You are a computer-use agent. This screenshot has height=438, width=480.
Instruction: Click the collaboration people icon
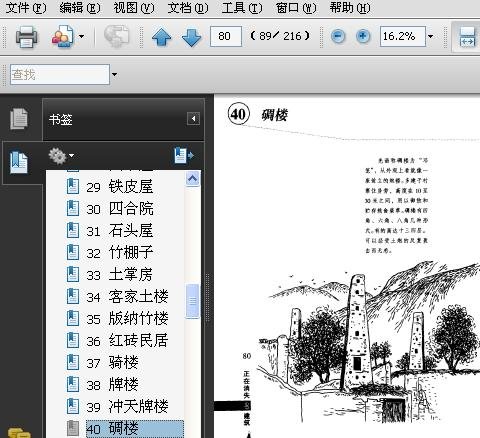point(62,36)
